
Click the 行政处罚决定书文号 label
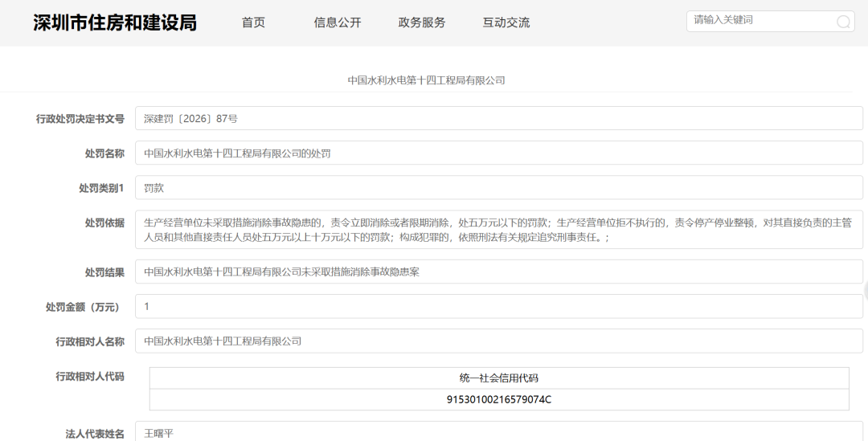[80, 119]
